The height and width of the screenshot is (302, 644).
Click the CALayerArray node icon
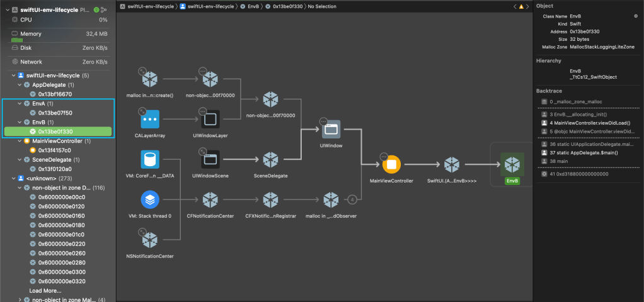pyautogui.click(x=150, y=119)
